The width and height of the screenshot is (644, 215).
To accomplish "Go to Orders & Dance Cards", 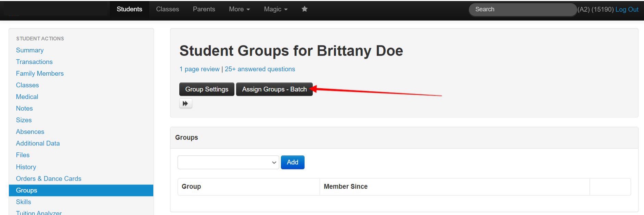I will click(x=49, y=179).
